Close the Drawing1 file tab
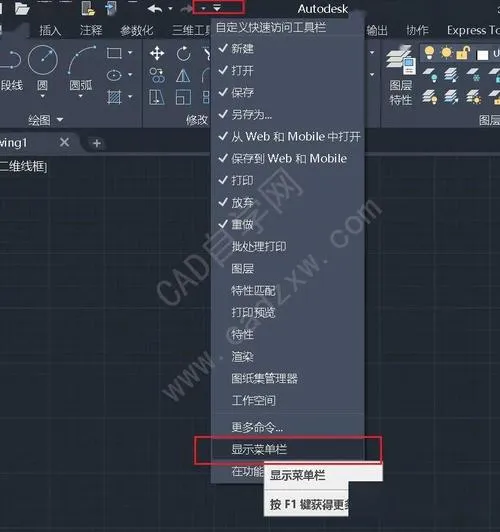 pos(64,142)
